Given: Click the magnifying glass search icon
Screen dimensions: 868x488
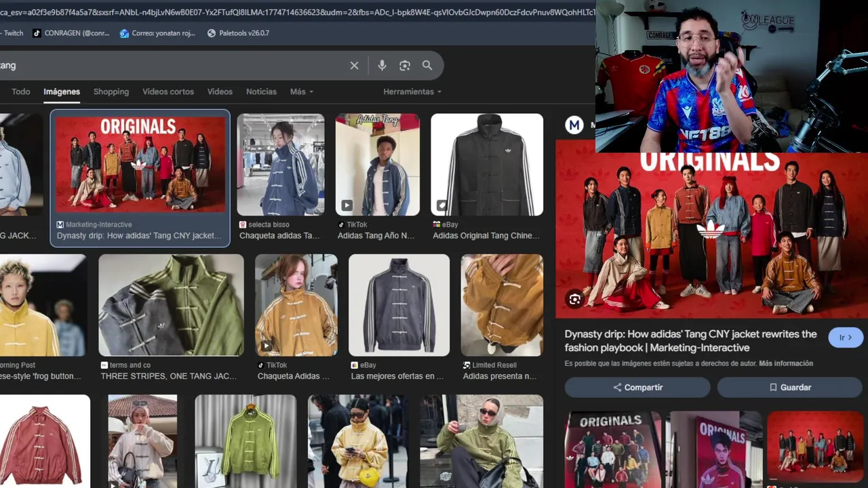Looking at the screenshot, I should pos(427,65).
